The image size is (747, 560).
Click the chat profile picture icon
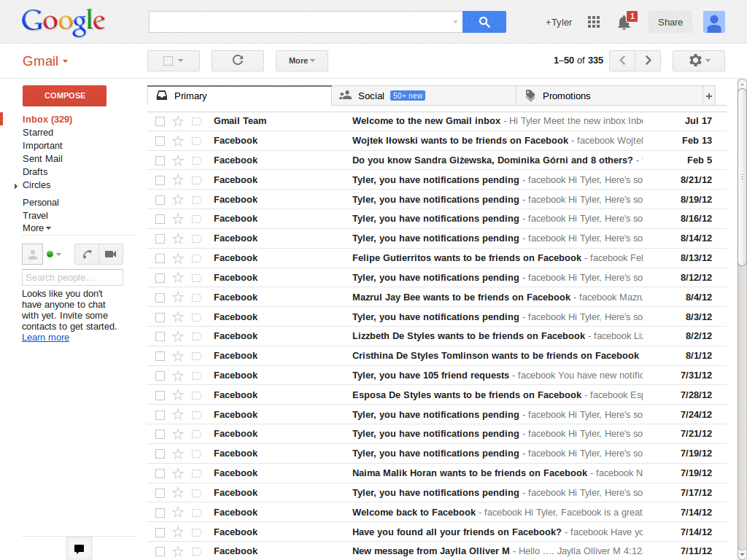[x=32, y=254]
